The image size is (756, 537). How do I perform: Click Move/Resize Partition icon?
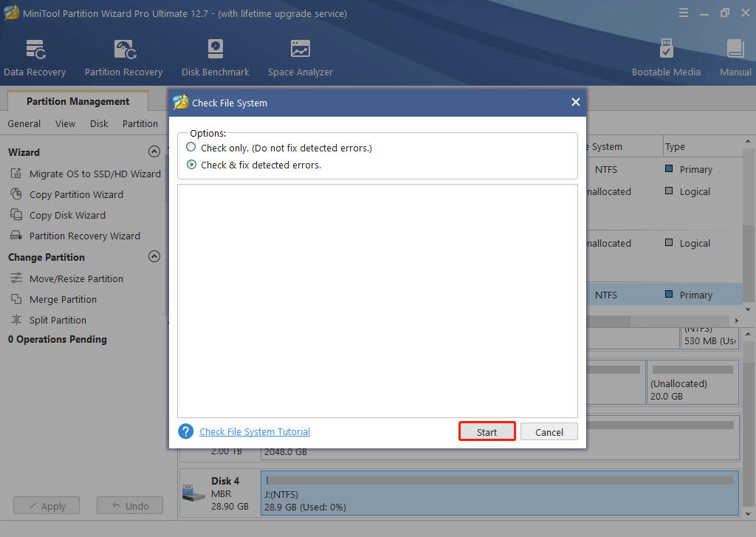point(16,278)
